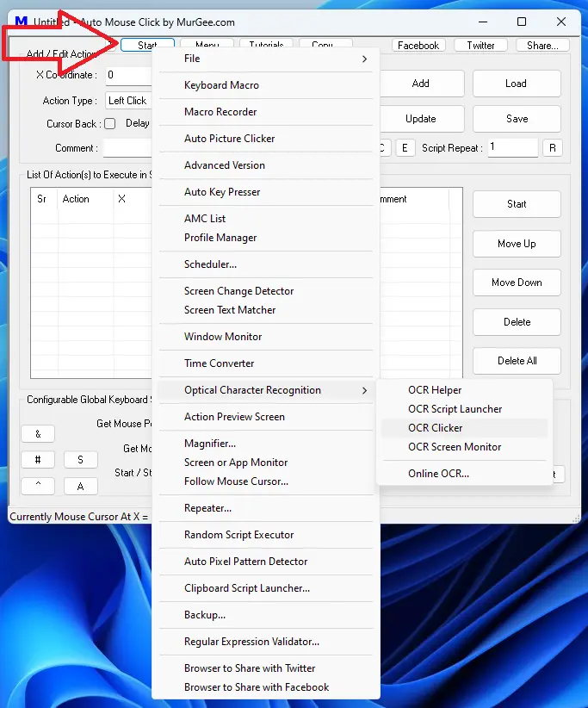
Task: Open the Action Type dropdown
Action: 128,101
